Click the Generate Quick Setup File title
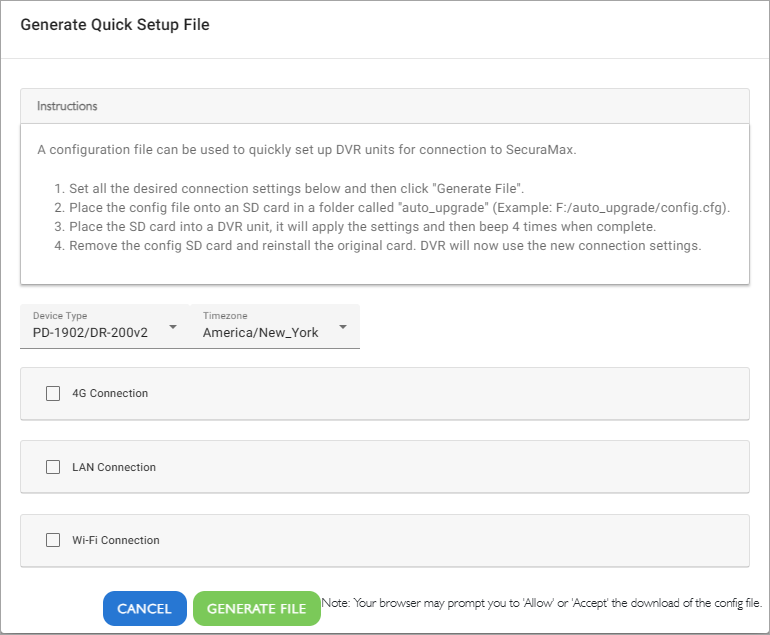Image resolution: width=770 pixels, height=635 pixels. (x=115, y=25)
